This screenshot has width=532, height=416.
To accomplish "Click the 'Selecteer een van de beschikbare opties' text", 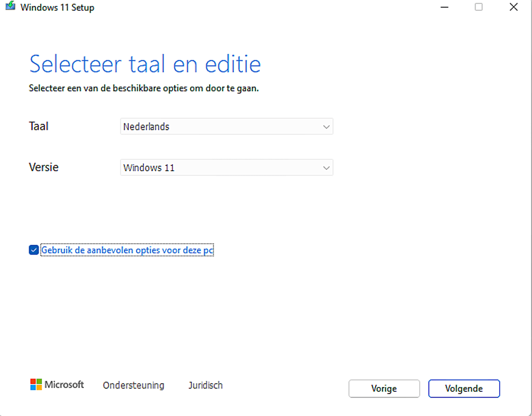I will click(x=144, y=89).
